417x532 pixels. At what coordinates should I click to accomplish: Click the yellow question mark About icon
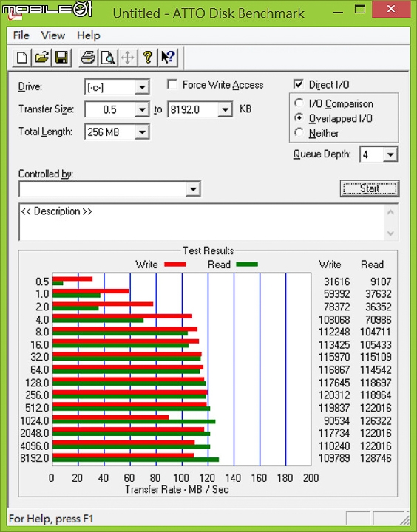pyautogui.click(x=148, y=58)
